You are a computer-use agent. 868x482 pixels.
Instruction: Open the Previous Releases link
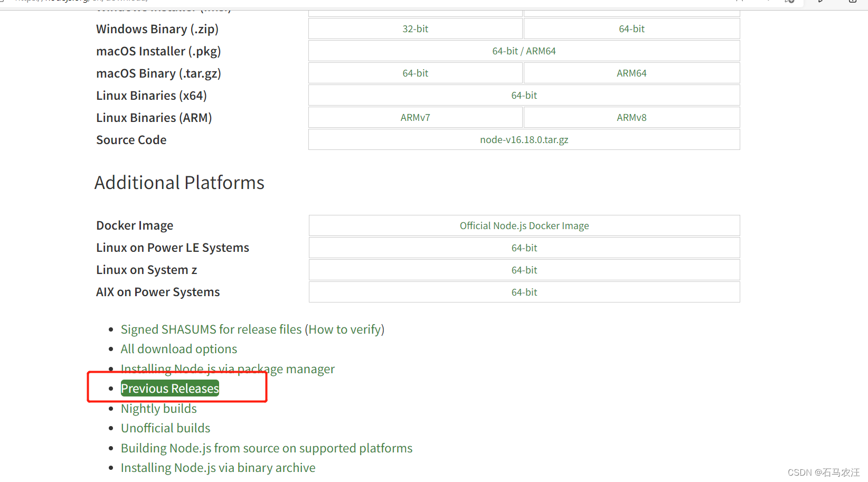tap(170, 389)
